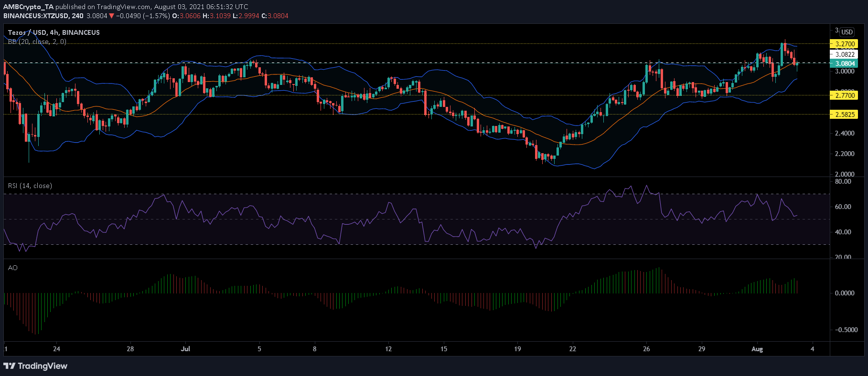Viewport: 868px width, 376px height.
Task: Click the BB (20, close, 2, 0) indicator label
Action: tap(37, 42)
